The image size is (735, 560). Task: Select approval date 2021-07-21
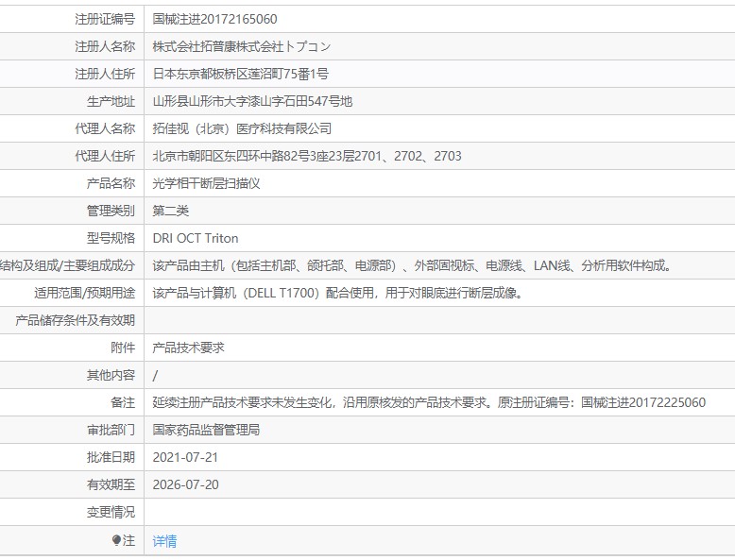(185, 457)
